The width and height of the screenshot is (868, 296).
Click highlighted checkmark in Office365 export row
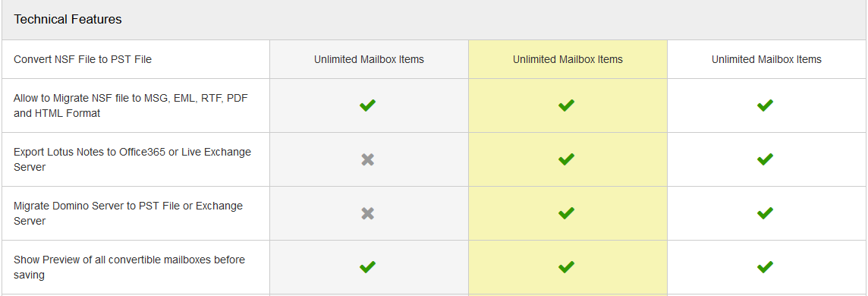566,159
